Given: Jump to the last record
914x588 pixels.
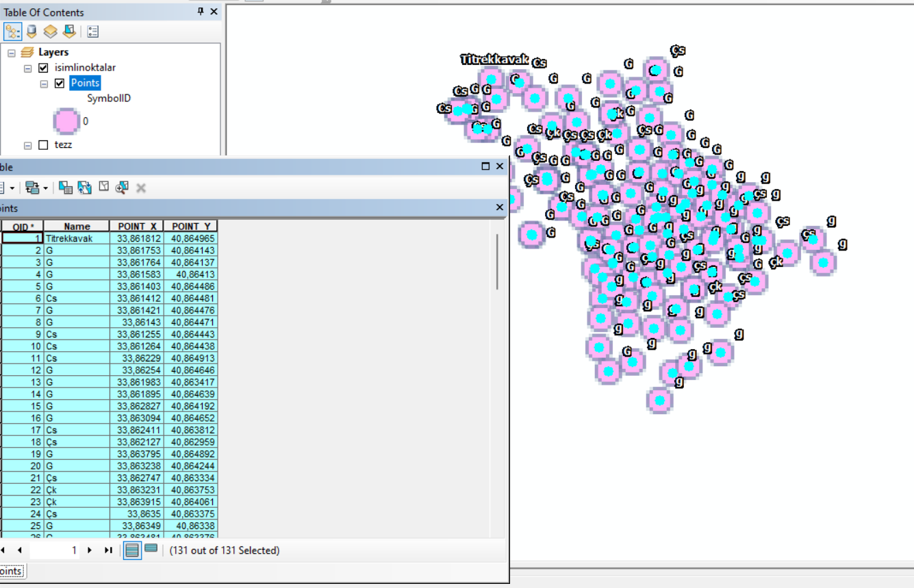Looking at the screenshot, I should [108, 550].
